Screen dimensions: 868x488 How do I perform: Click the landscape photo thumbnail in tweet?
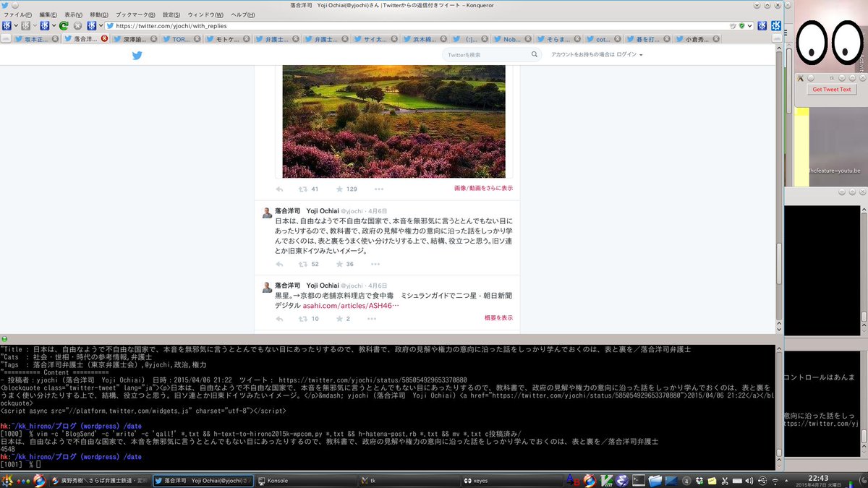393,121
